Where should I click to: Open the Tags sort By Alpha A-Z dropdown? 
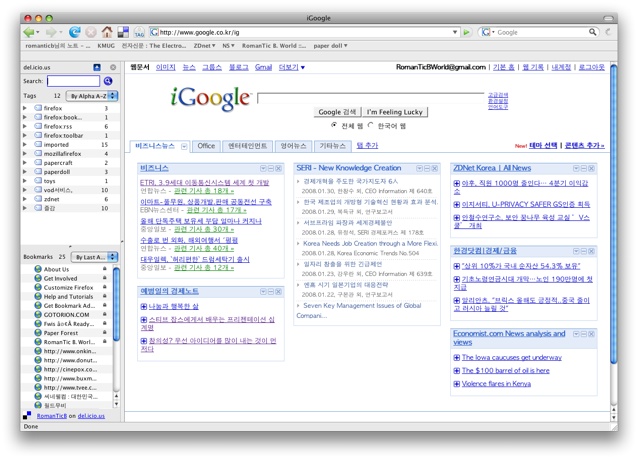tap(92, 96)
